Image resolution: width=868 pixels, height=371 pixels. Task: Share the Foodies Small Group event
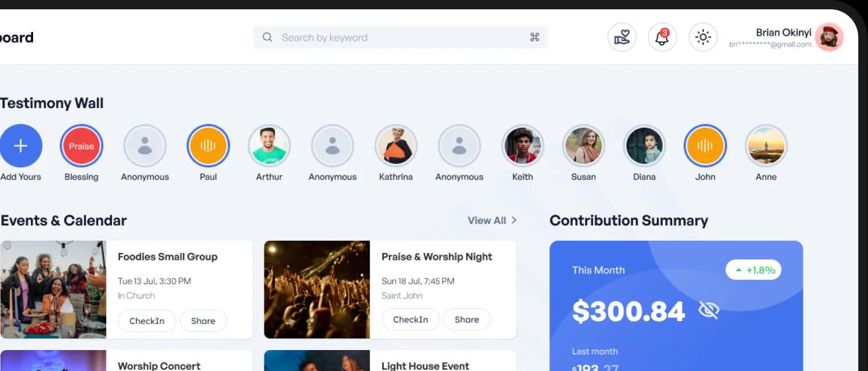[203, 320]
